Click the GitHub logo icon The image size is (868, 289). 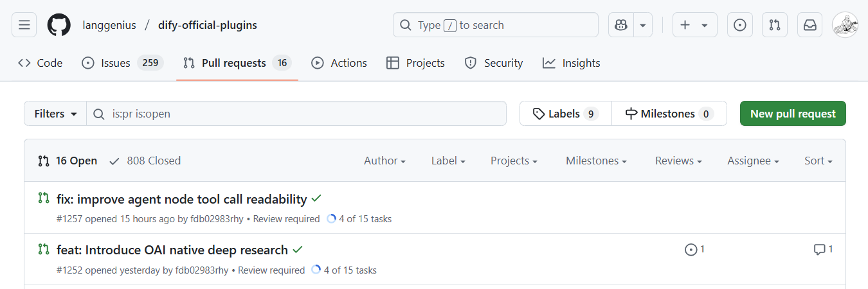click(59, 25)
